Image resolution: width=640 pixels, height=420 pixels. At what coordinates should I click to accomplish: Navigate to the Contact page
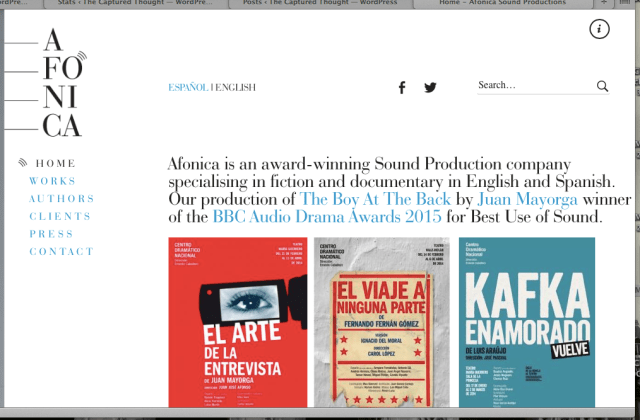click(61, 252)
